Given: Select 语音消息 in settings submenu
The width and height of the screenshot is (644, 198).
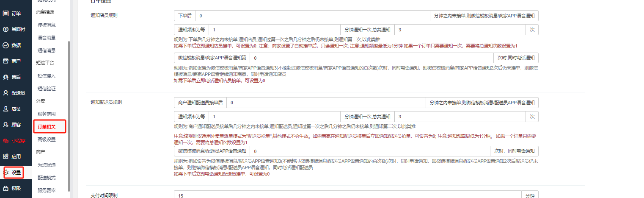Looking at the screenshot, I should click(x=47, y=38).
